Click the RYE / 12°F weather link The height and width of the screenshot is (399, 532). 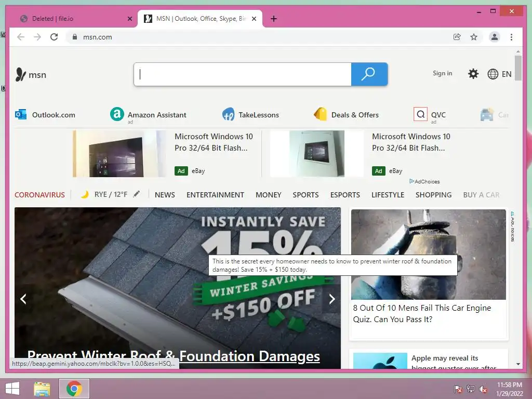(111, 194)
